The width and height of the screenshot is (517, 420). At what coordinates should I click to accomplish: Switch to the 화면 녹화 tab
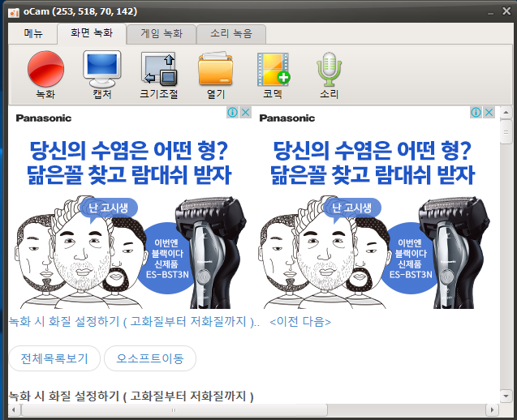92,33
